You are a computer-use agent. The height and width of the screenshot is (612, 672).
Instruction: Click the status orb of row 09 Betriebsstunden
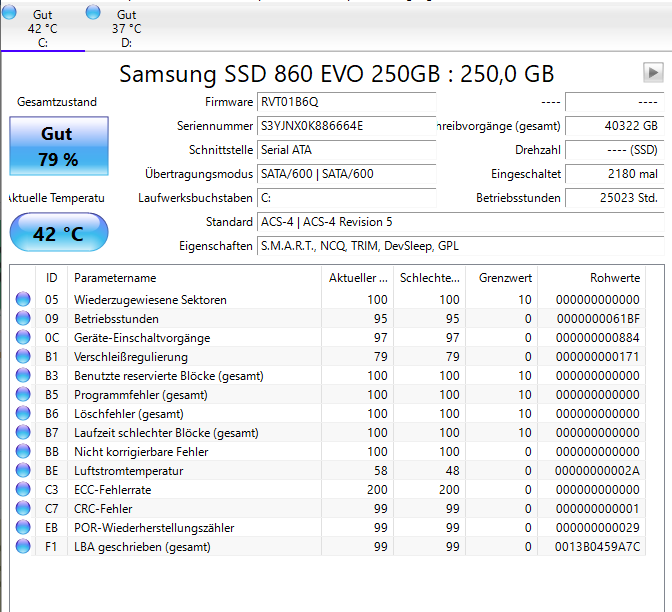pos(23,318)
